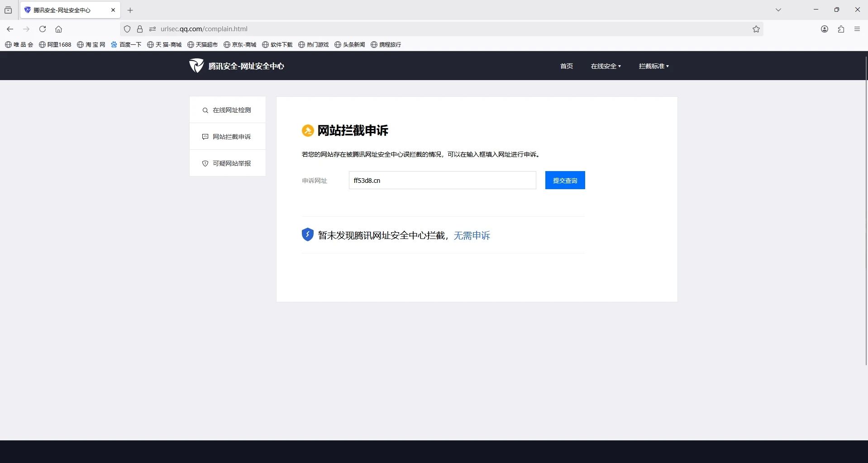868x463 pixels.
Task: Open a new browser tab
Action: coord(130,10)
